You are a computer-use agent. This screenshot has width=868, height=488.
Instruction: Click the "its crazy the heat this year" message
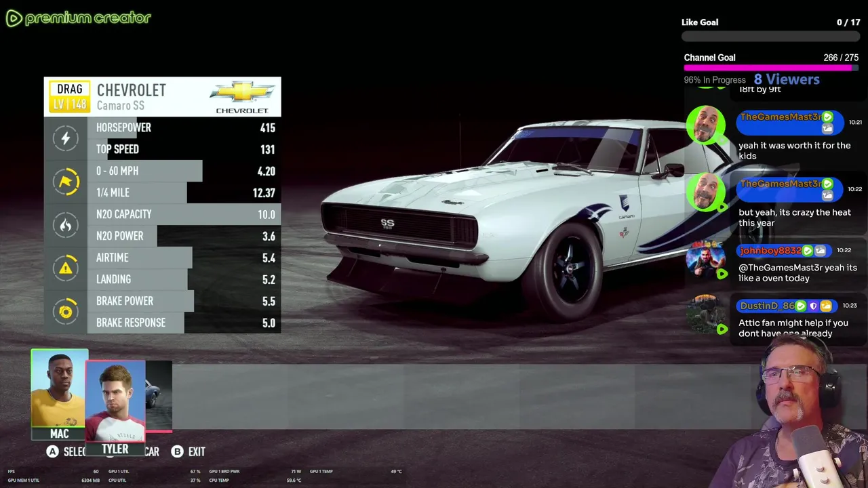pyautogui.click(x=795, y=218)
